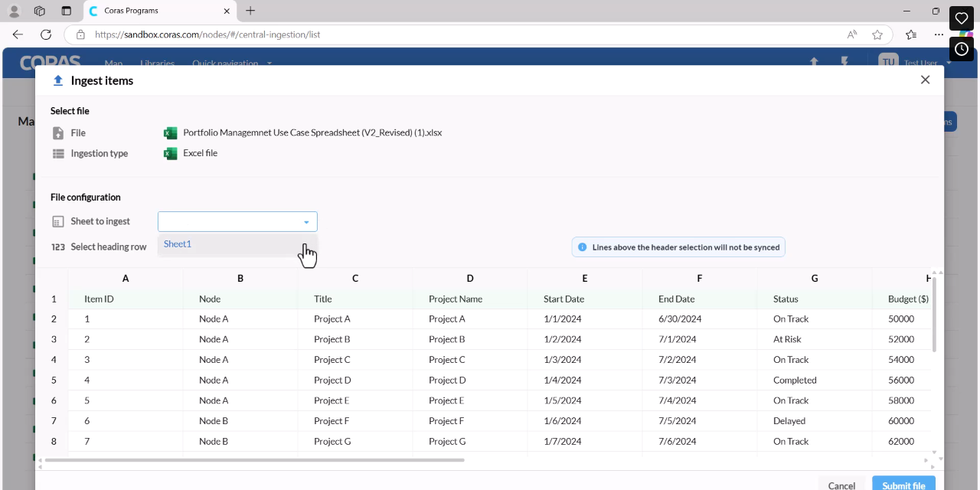Viewport: 980px width, 490px height.
Task: Click the Sheet to ingest table icon
Action: pos(58,222)
